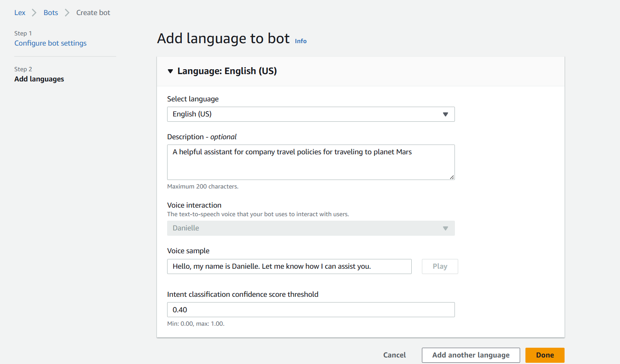Play the voice sample
Viewport: 620px width, 364px height.
pos(440,266)
